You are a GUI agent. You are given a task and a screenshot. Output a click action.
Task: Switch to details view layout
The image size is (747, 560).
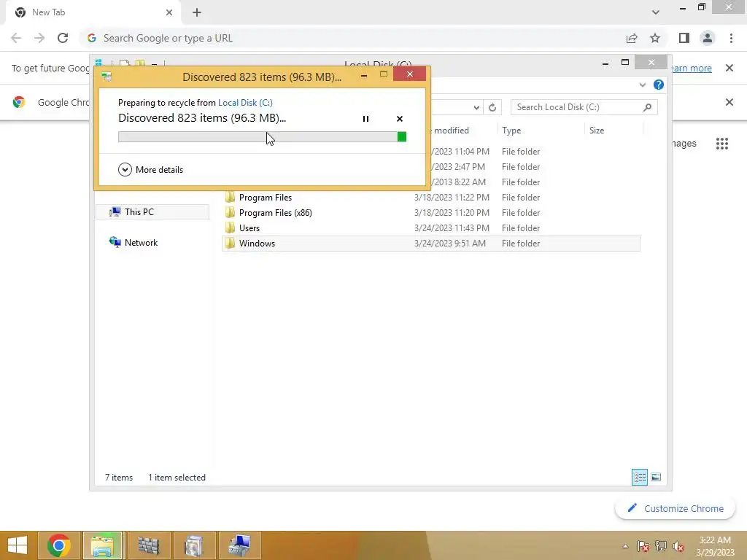639,477
